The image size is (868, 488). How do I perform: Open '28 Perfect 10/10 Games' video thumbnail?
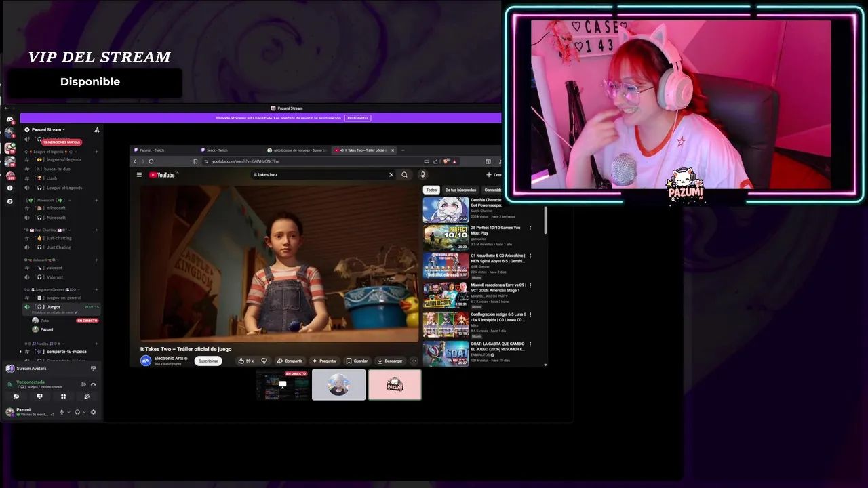pyautogui.click(x=446, y=238)
